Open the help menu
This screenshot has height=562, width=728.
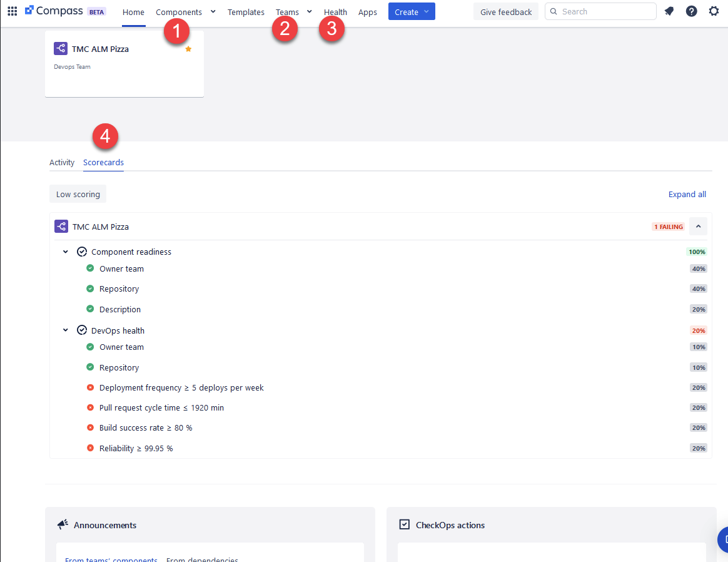(x=691, y=11)
